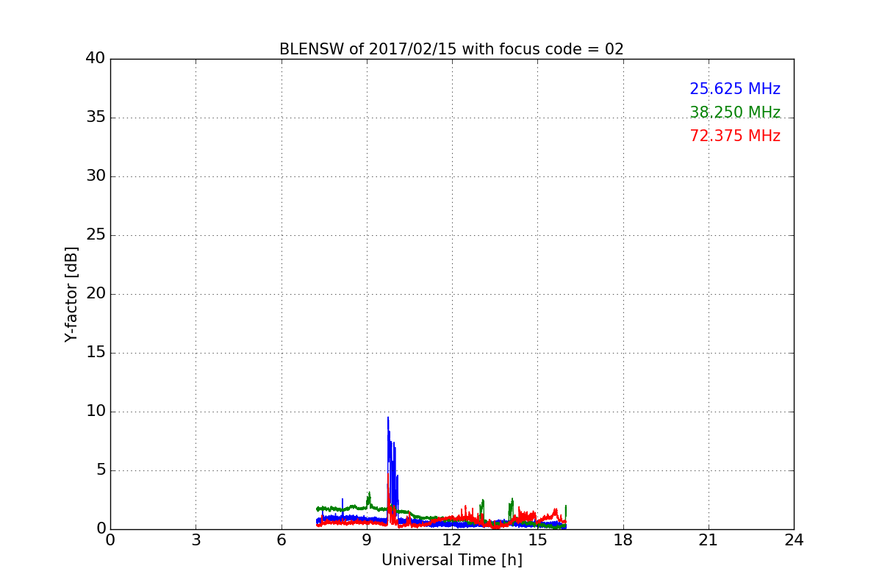Click x-axis tick label '12'

click(x=452, y=540)
